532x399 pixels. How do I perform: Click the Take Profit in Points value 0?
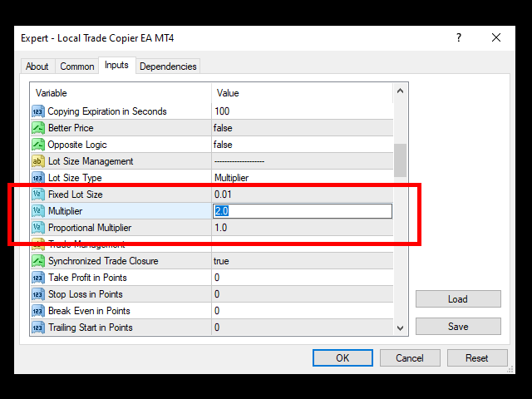(217, 278)
